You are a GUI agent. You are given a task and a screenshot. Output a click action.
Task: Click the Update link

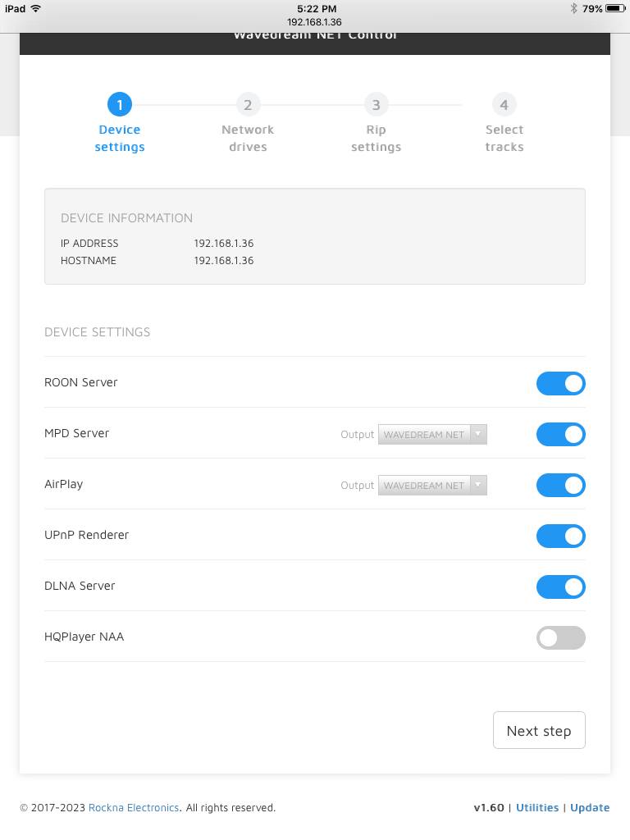pyautogui.click(x=590, y=808)
